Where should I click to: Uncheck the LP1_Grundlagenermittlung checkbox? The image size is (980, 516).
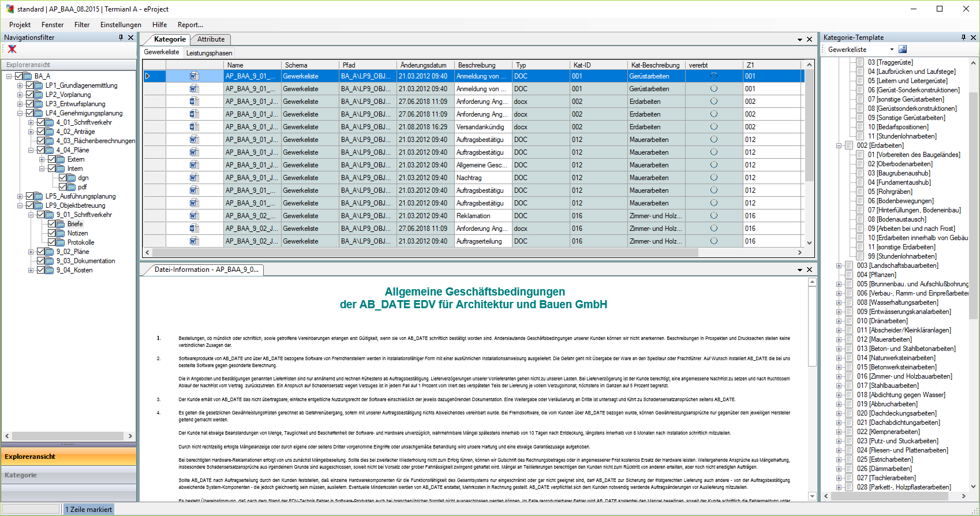(x=29, y=85)
